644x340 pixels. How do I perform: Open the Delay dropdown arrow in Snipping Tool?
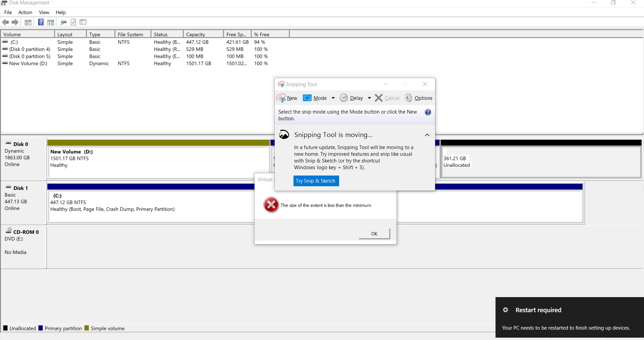(369, 98)
